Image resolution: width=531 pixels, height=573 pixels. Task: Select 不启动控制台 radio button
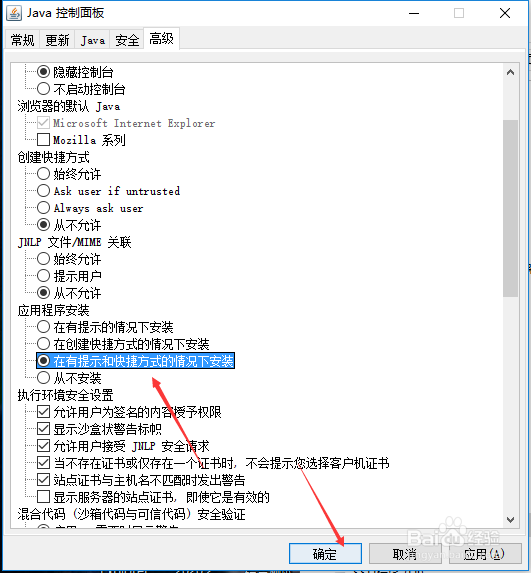[43, 89]
